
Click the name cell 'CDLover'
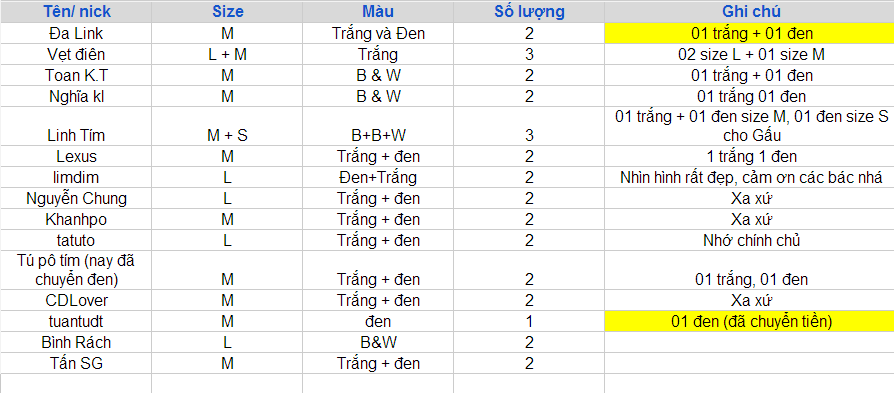click(76, 300)
